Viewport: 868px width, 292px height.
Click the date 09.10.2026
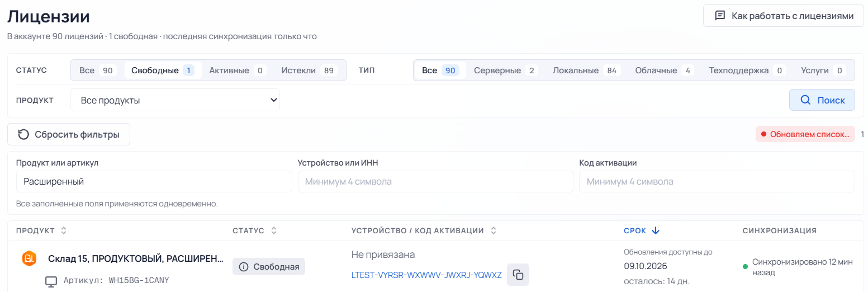(646, 266)
